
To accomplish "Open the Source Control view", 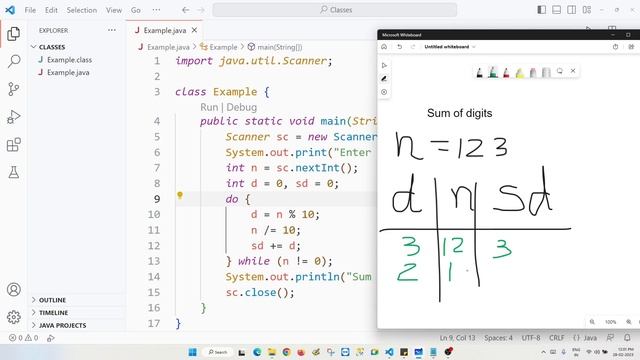I will coord(13,89).
